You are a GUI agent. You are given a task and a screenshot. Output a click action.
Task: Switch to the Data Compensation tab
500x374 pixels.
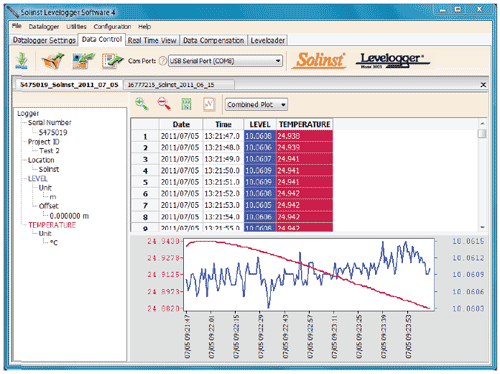213,40
